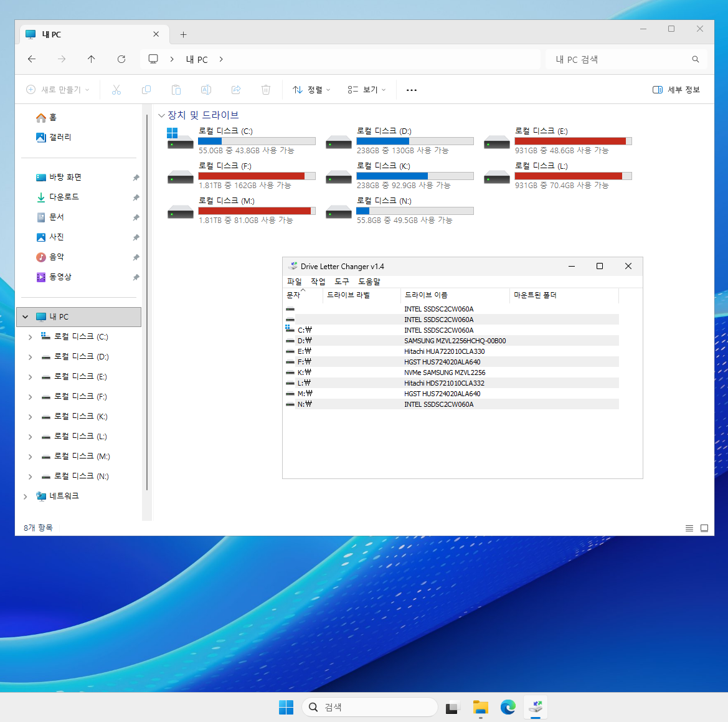Open the 파일 menu in Drive Letter Changer
This screenshot has width=728, height=722.
[294, 282]
